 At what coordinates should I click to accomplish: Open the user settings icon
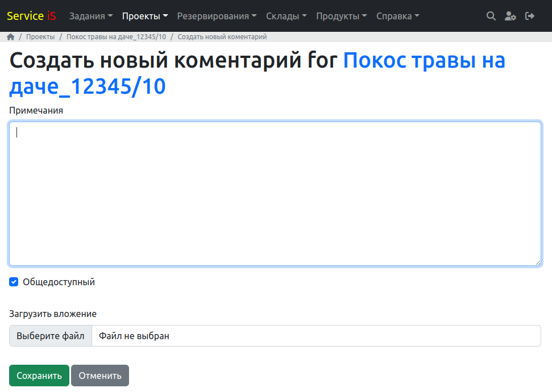pyautogui.click(x=511, y=16)
